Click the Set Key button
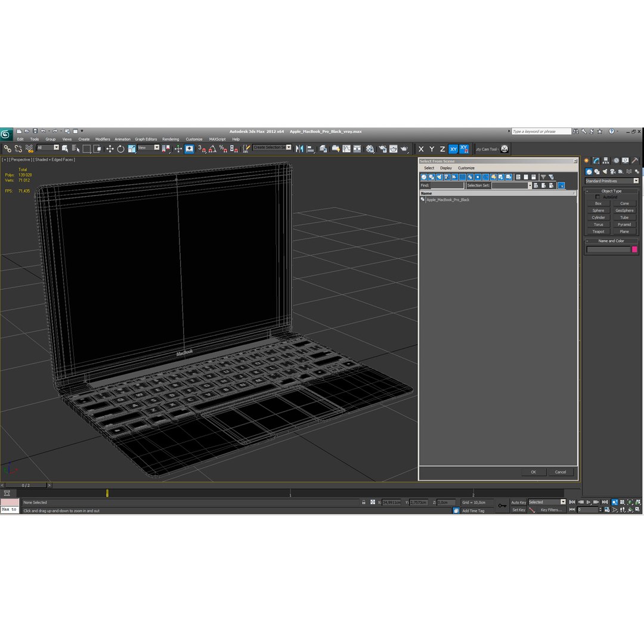Screen dimensions: 644x644 pos(518,510)
